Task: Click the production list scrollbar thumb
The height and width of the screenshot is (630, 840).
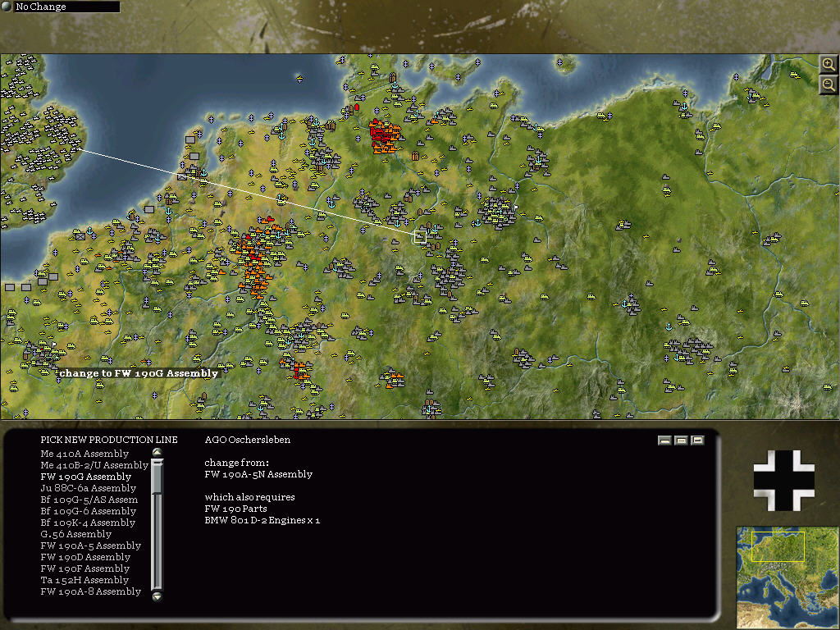Action: [157, 477]
